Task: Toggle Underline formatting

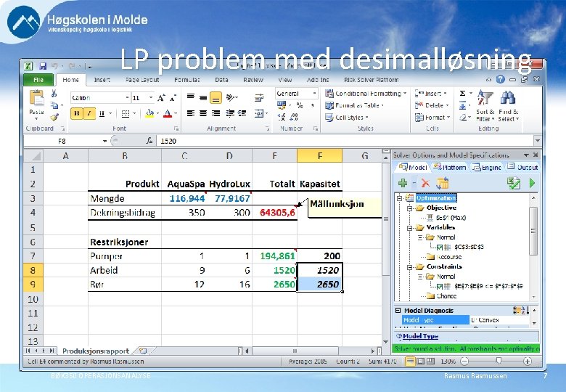Action: click(102, 113)
